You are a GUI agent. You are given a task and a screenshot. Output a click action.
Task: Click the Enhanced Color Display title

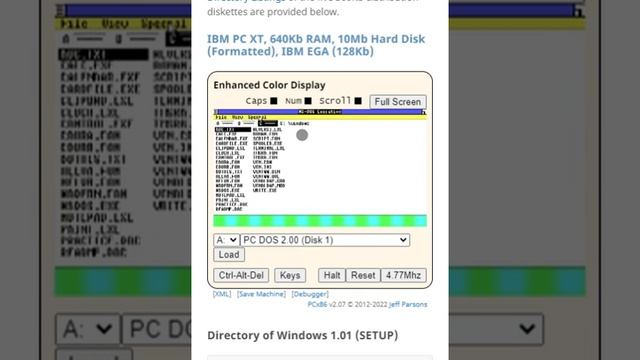[x=269, y=85]
